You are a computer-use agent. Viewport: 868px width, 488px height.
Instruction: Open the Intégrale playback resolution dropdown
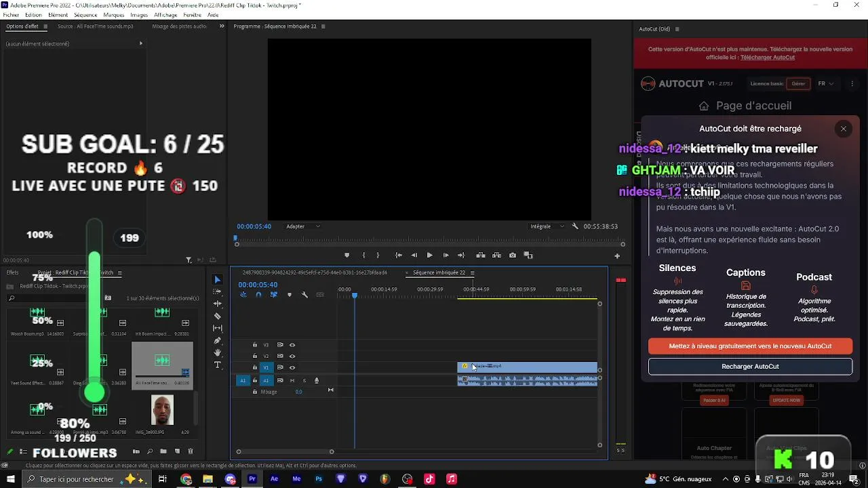pos(547,226)
